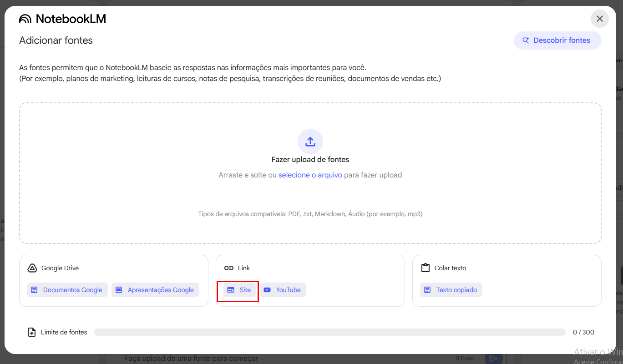Click the Descobrir fontes button
Image resolution: width=623 pixels, height=364 pixels.
tap(557, 40)
